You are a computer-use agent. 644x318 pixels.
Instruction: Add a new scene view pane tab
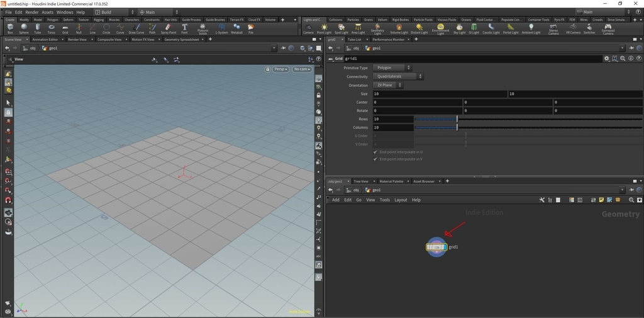210,40
